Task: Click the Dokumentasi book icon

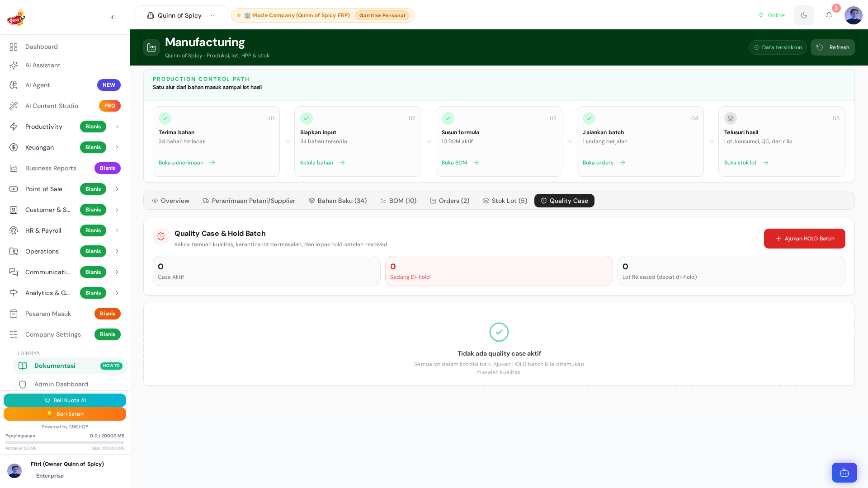Action: (23, 366)
